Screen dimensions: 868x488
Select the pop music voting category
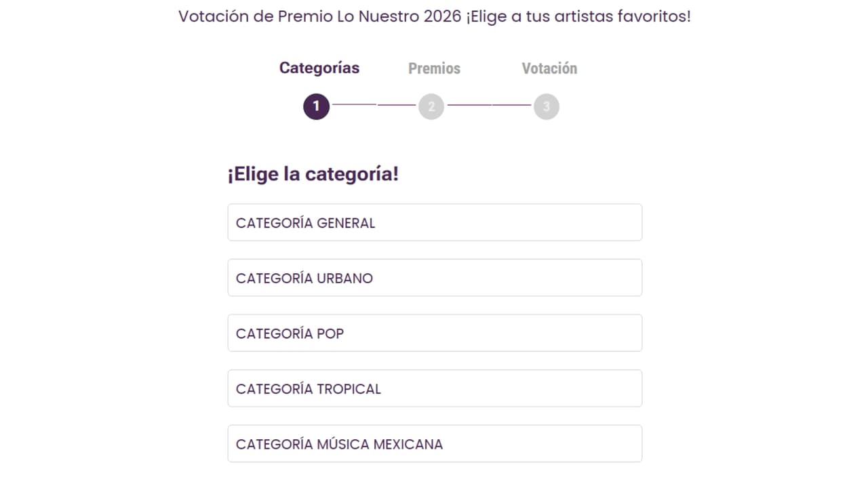click(x=435, y=333)
